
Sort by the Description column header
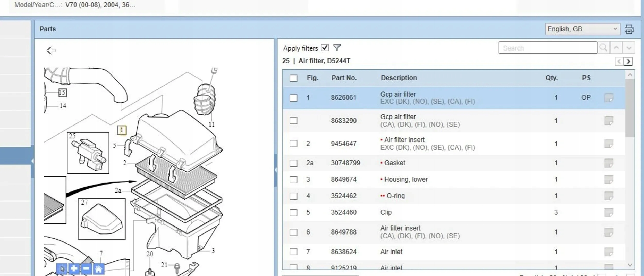coord(399,78)
